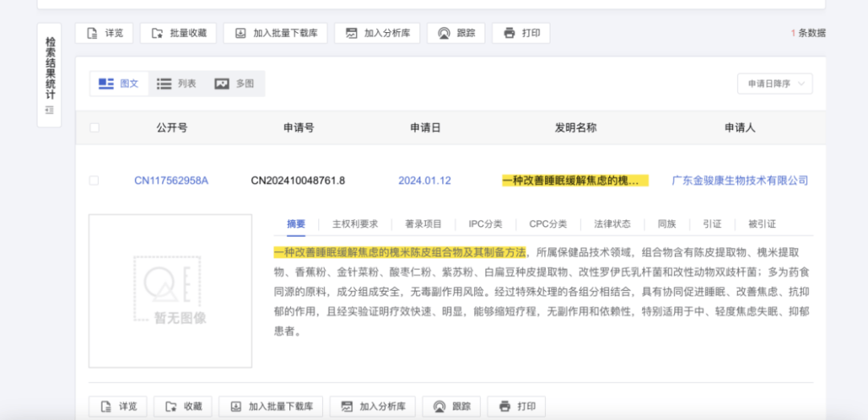This screenshot has height=420, width=868.
Task: Open applicant 广东金骏康生物技术有限公司 link
Action: click(739, 181)
